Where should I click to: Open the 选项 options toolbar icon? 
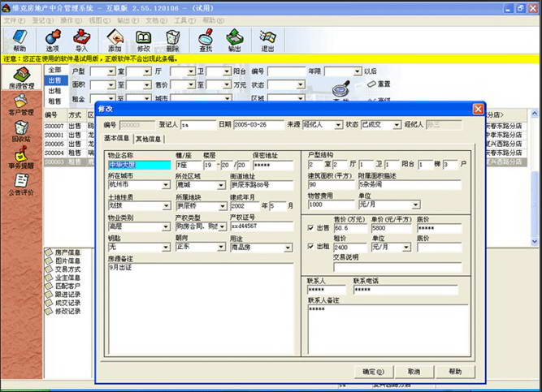tap(53, 40)
